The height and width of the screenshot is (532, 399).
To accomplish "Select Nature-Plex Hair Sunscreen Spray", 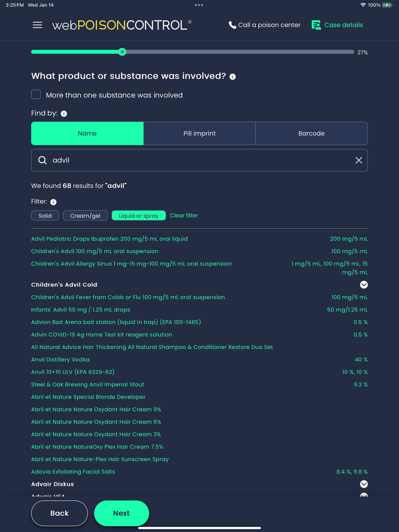I will click(x=100, y=459).
